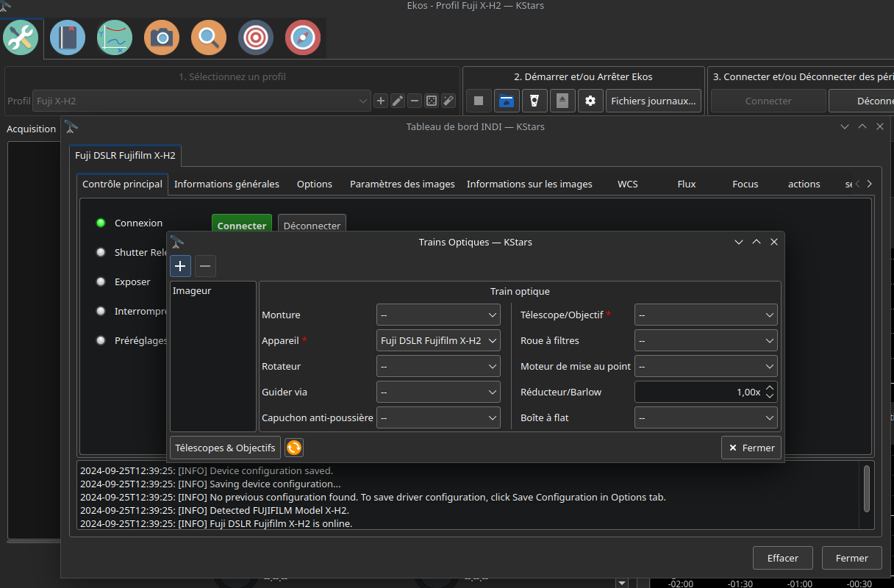
Task: Click Fermer in the Trains Optiques dialog
Action: [x=751, y=448]
